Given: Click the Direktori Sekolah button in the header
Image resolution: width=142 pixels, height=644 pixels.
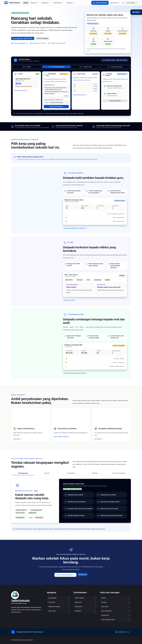Looking at the screenshot, I should coord(100,3).
